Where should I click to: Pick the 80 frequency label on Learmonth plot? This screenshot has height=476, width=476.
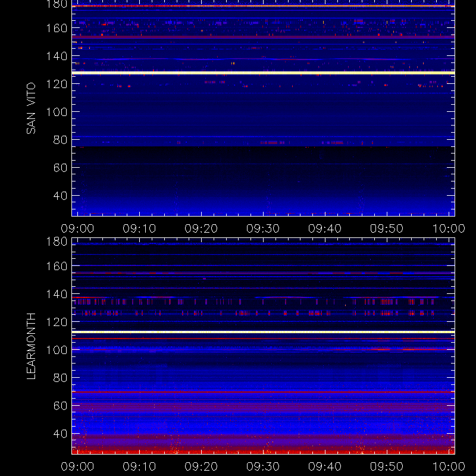click(x=60, y=378)
